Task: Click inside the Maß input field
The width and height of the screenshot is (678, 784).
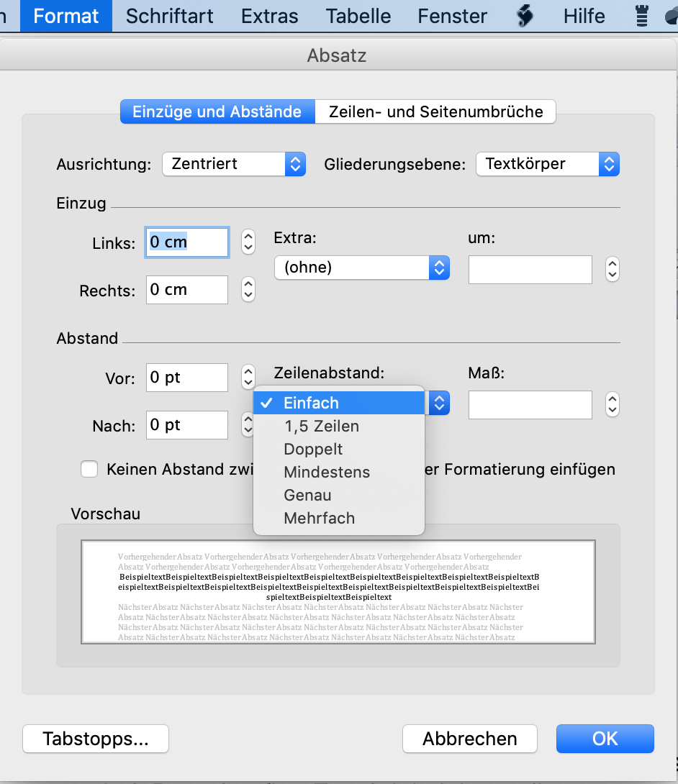Action: (530, 404)
